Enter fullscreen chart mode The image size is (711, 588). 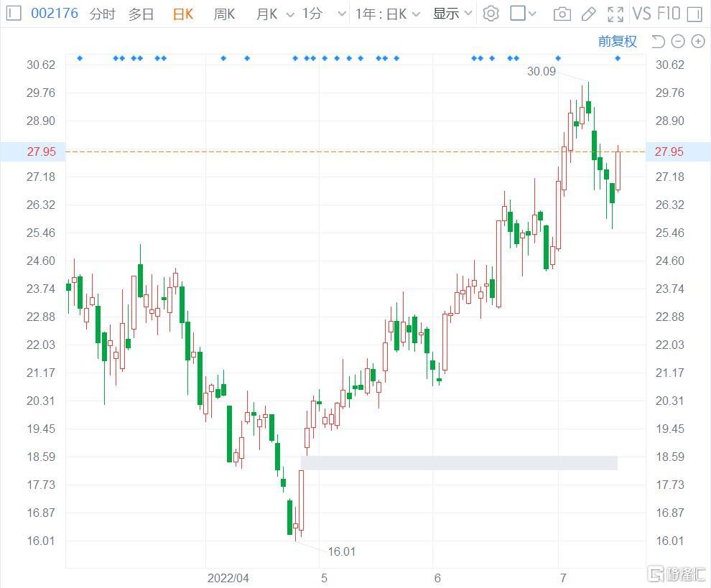(x=615, y=14)
